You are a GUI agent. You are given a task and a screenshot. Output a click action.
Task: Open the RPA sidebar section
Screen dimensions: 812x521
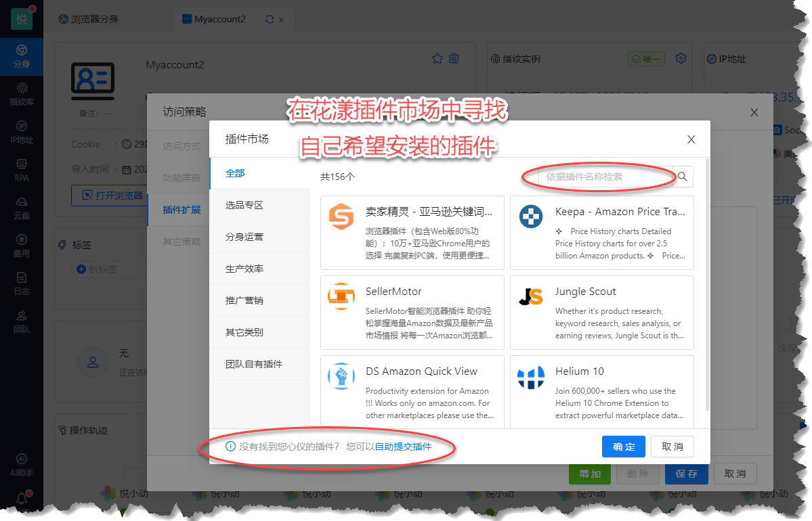[x=21, y=171]
